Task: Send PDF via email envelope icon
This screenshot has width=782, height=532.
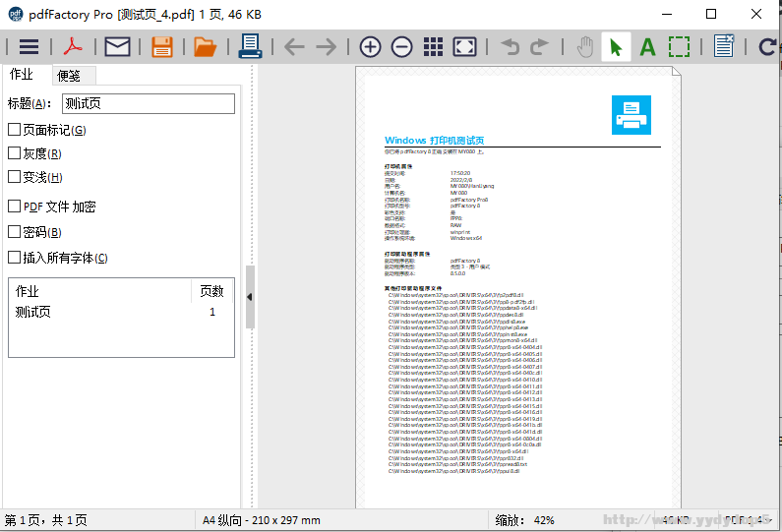Action: pyautogui.click(x=117, y=47)
